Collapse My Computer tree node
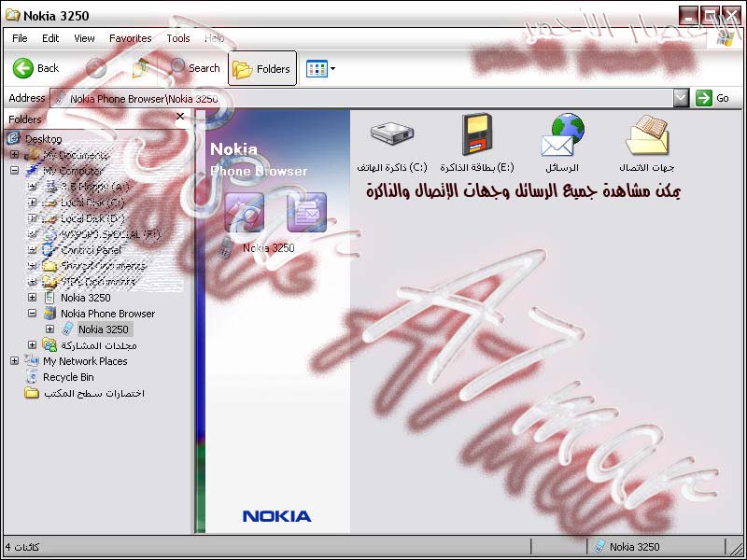This screenshot has height=560, width=747. [x=14, y=170]
